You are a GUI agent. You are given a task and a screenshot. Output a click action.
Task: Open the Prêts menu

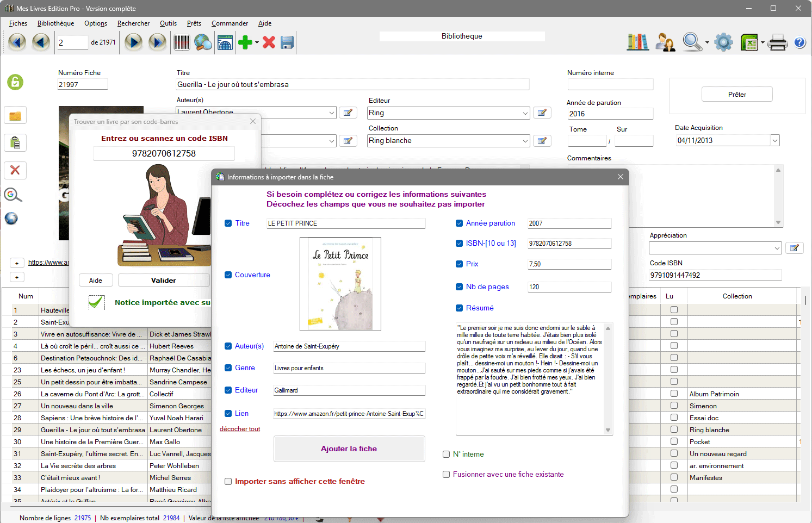click(194, 23)
